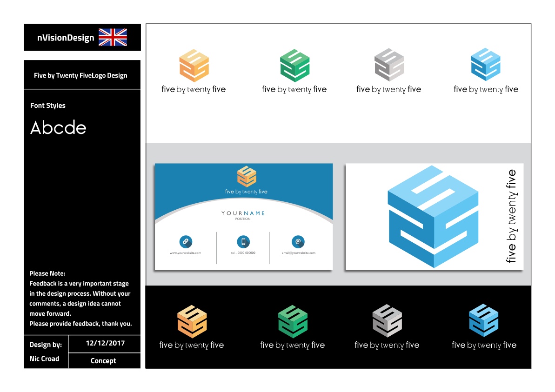Click the grey cube logo on black strip
Screen dimensions: 555x392
click(387, 320)
